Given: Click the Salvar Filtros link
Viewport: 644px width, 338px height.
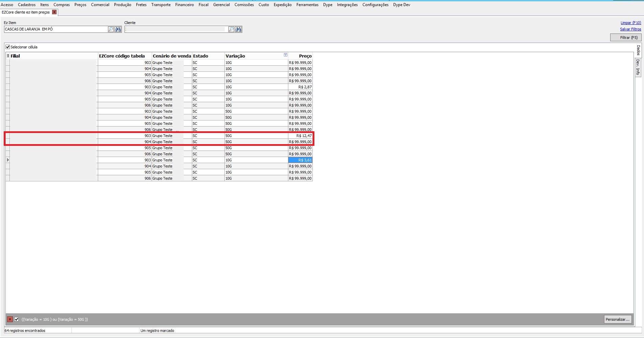Looking at the screenshot, I should (x=630, y=29).
